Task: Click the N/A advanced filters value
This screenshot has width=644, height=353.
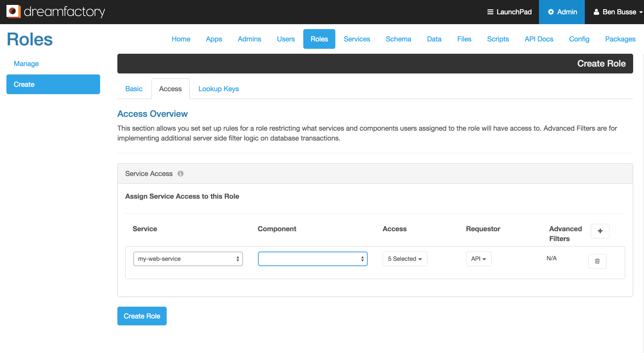Action: (552, 258)
